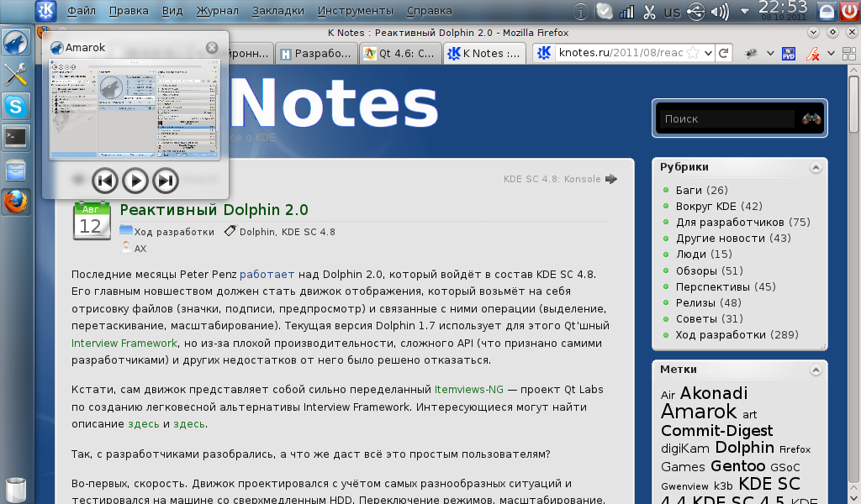Open the Журнал menu
The height and width of the screenshot is (504, 861).
(x=218, y=10)
